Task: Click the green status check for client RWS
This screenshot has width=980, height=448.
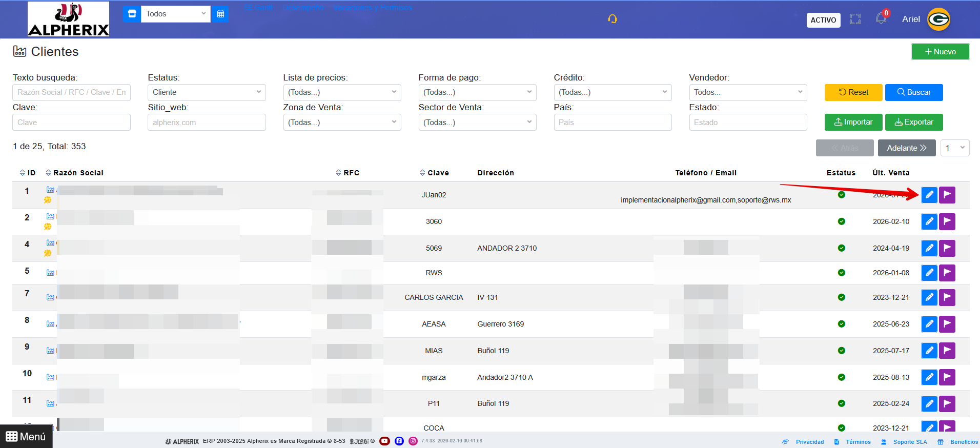Action: pyautogui.click(x=841, y=273)
